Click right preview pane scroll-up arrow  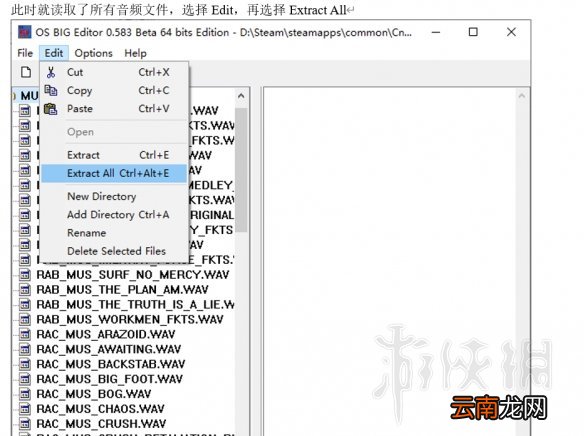coord(522,96)
